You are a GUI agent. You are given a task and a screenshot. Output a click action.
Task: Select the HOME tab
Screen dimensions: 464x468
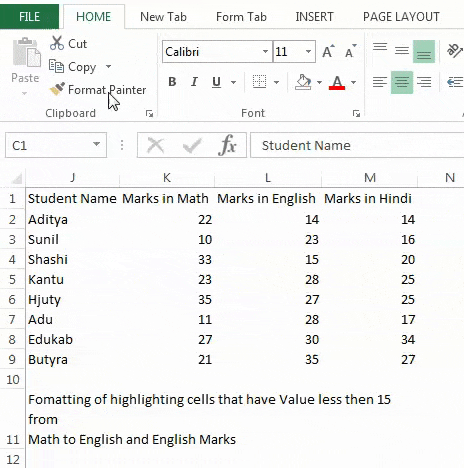coord(93,17)
